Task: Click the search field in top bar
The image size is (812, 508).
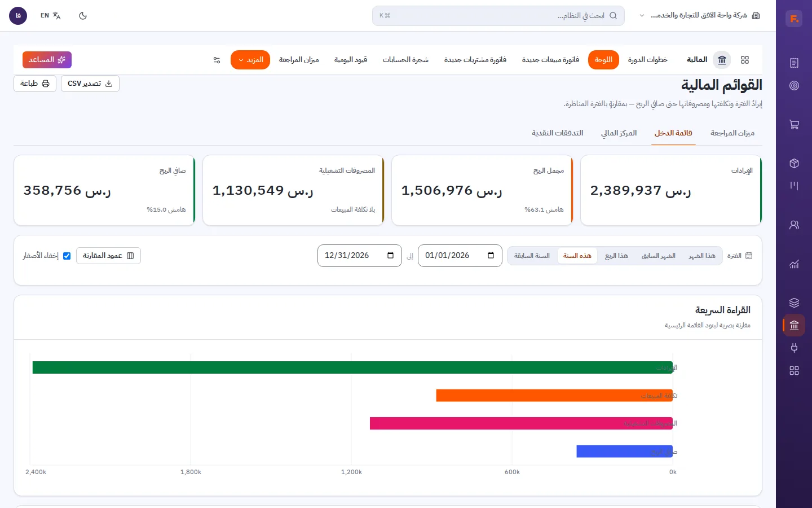Action: [498, 16]
